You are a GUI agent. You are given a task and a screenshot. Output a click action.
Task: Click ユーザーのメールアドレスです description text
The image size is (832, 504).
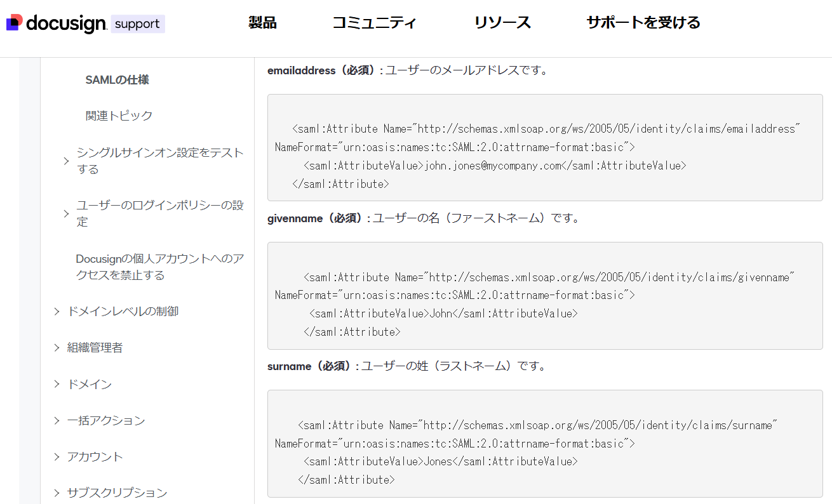(467, 70)
